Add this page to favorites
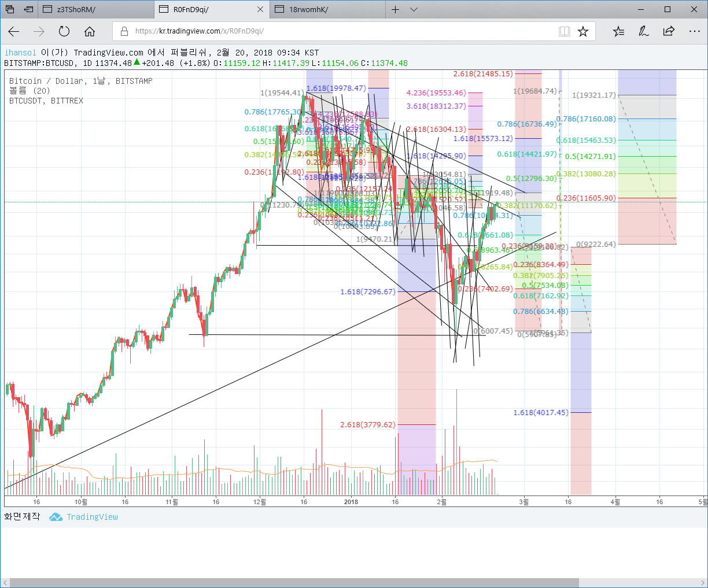 (x=583, y=31)
